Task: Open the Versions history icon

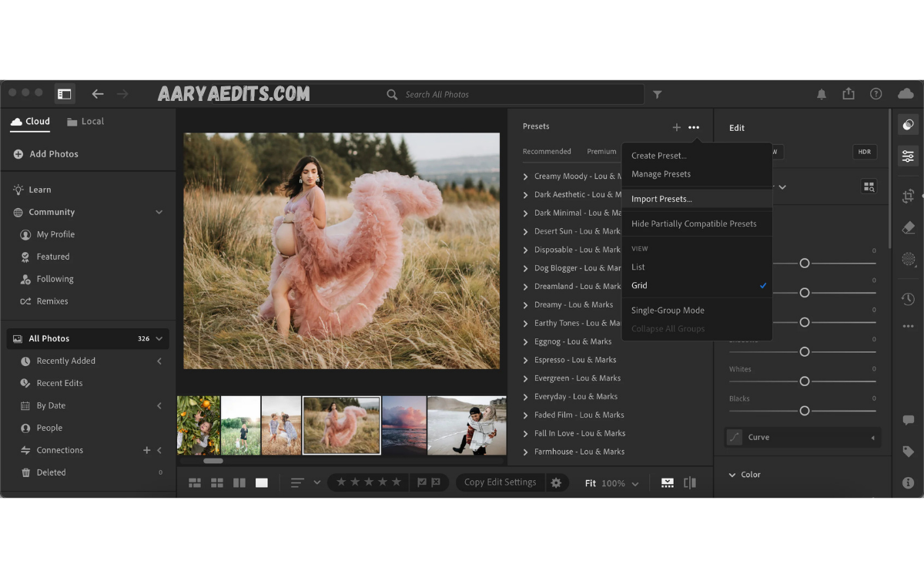Action: [908, 299]
